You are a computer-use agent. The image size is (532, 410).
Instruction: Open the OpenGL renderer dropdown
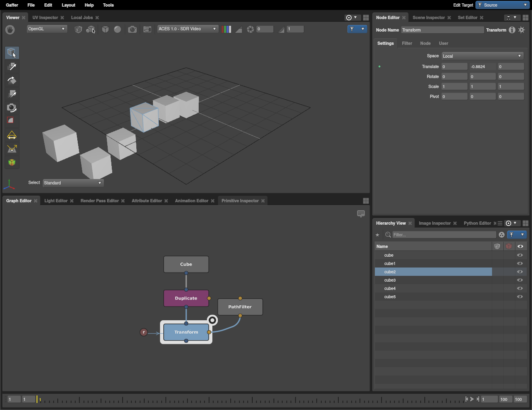(47, 29)
